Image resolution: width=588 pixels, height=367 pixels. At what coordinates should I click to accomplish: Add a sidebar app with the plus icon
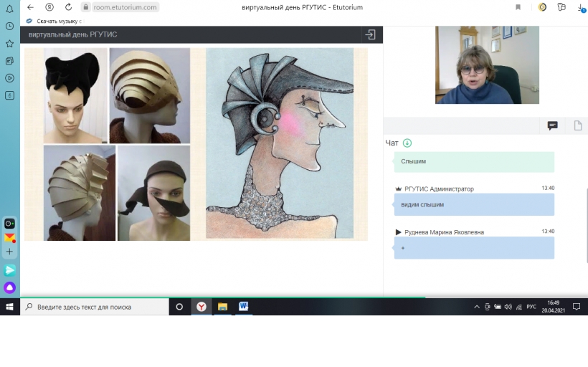(10, 252)
